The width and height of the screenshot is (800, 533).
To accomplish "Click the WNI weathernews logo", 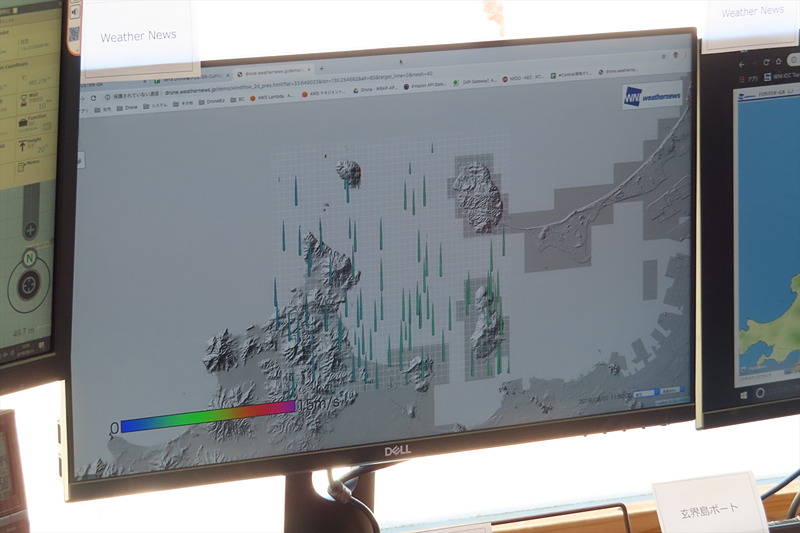I will pos(653,96).
